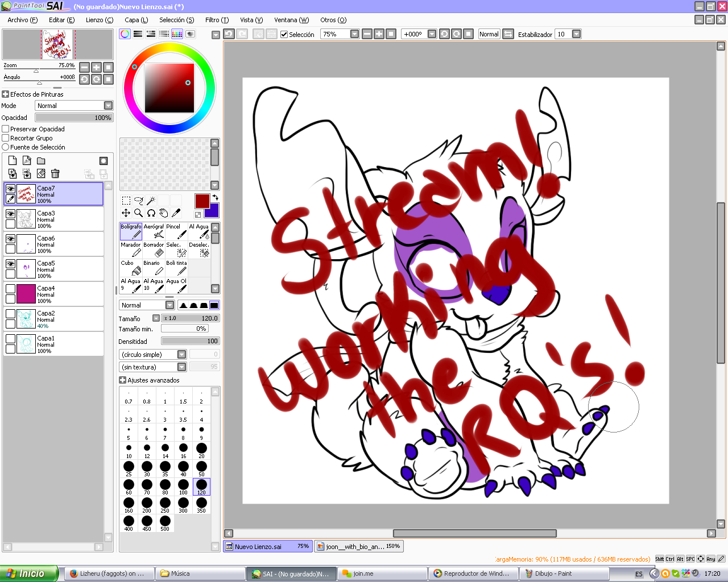Select the Pincel brush tool
The height and width of the screenshot is (582, 728).
click(x=176, y=231)
